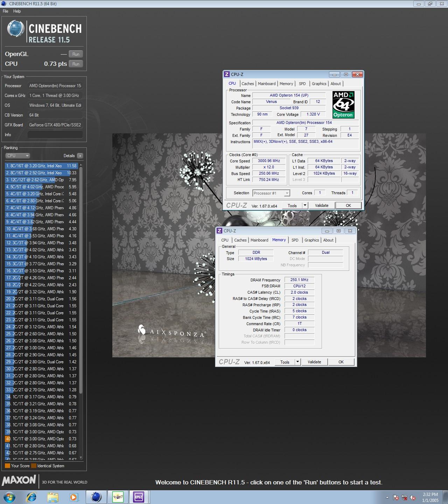Click the CPU-Z title icon in the Memory window
448x504 pixels.
219,231
